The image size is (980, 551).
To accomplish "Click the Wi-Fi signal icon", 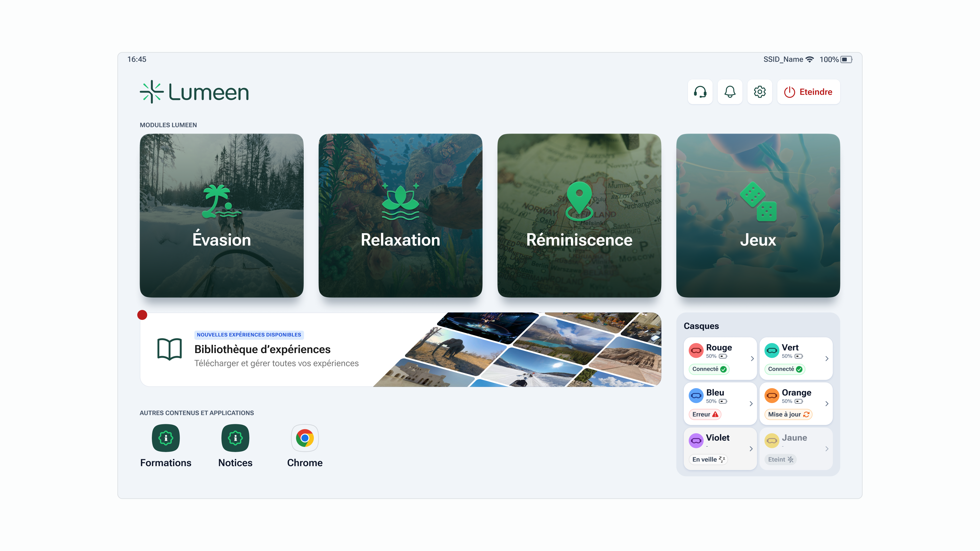I will 810,59.
